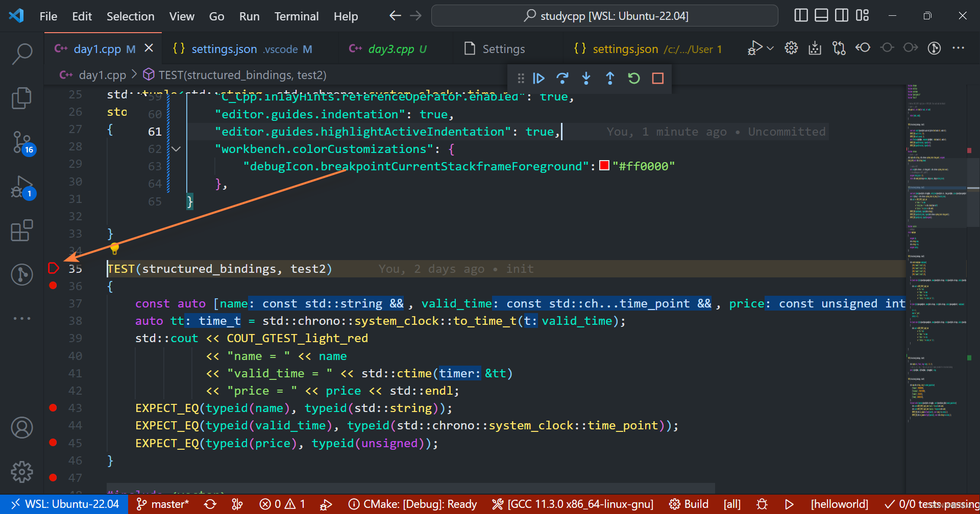Open the #ff0000 color picker swatch
Image resolution: width=980 pixels, height=514 pixels.
tap(604, 166)
